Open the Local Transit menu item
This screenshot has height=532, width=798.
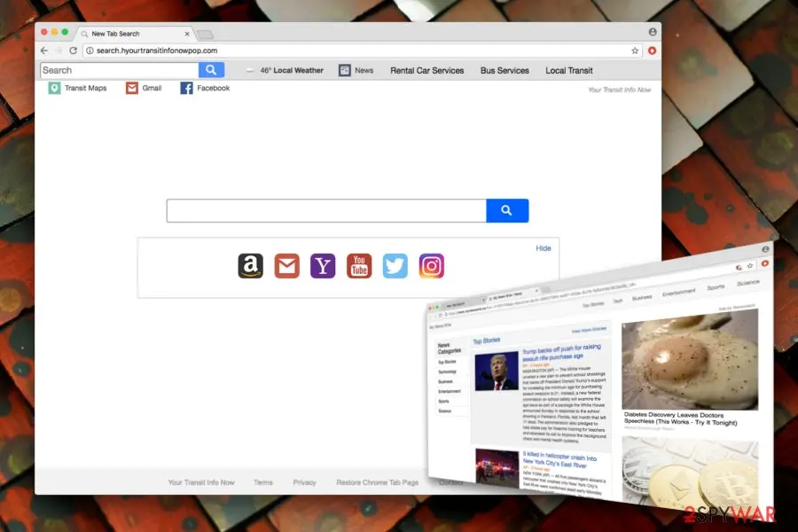(x=569, y=70)
